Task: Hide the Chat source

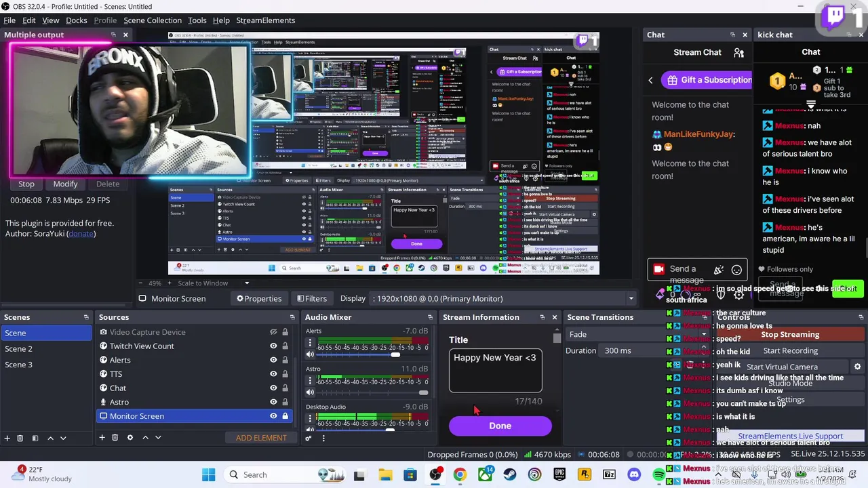Action: 273,388
